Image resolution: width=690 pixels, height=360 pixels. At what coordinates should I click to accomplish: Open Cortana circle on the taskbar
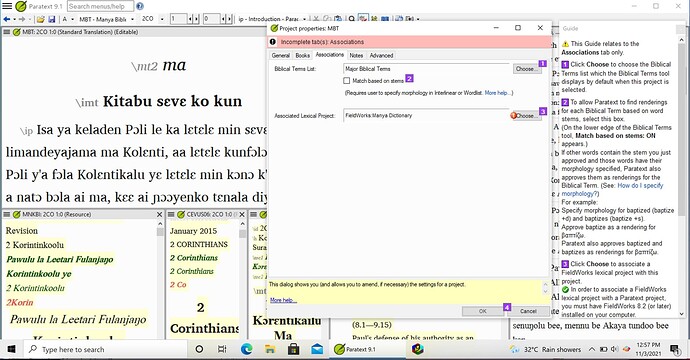click(199, 349)
